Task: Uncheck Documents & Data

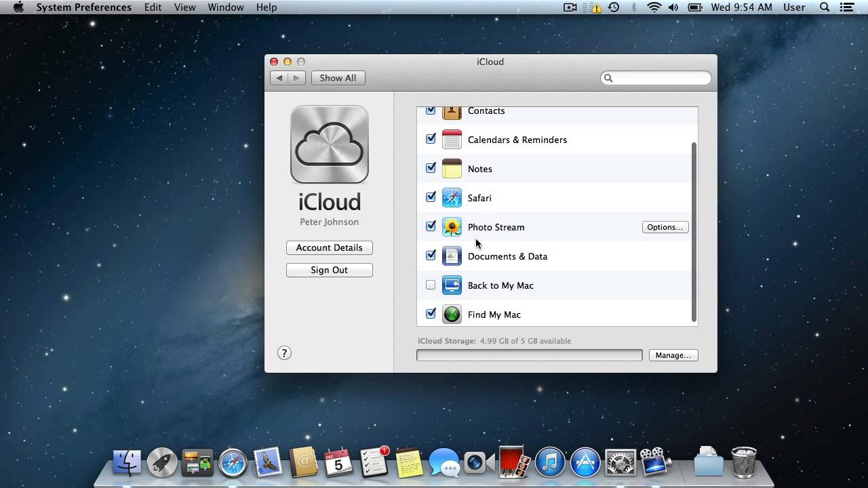Action: point(431,256)
